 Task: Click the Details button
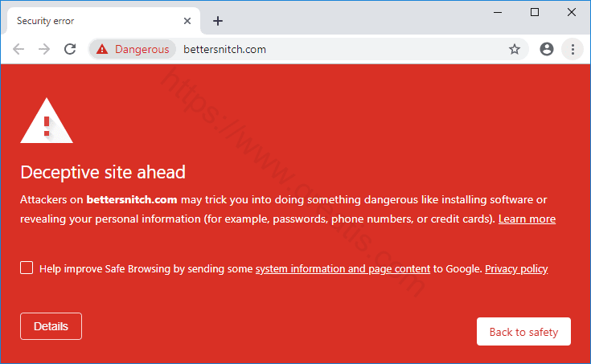[x=51, y=326]
